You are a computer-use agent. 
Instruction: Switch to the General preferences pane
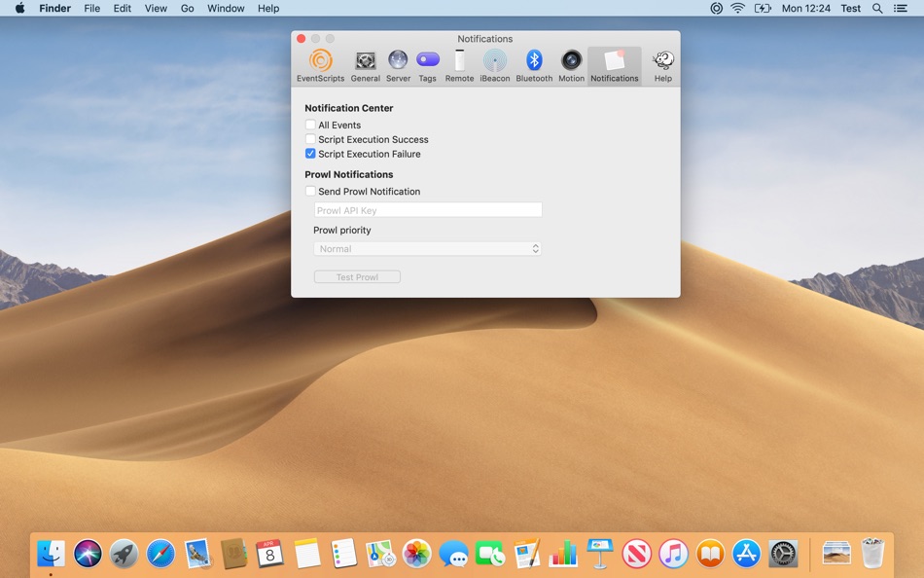[x=366, y=66]
